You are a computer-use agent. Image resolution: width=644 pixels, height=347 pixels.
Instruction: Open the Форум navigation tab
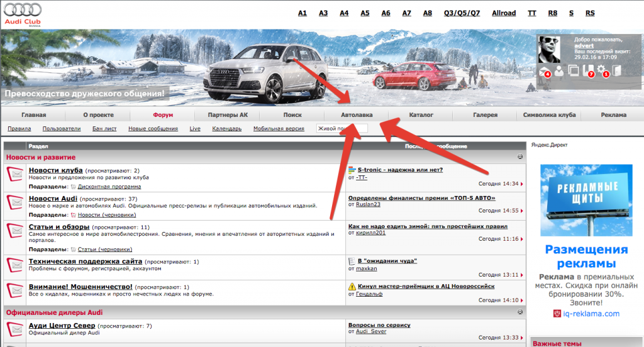[163, 115]
